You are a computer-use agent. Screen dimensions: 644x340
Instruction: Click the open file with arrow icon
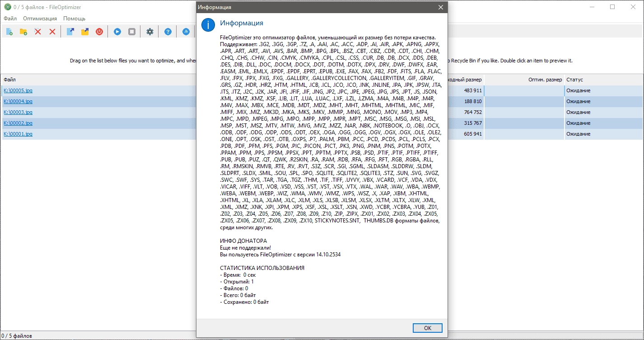[70, 32]
